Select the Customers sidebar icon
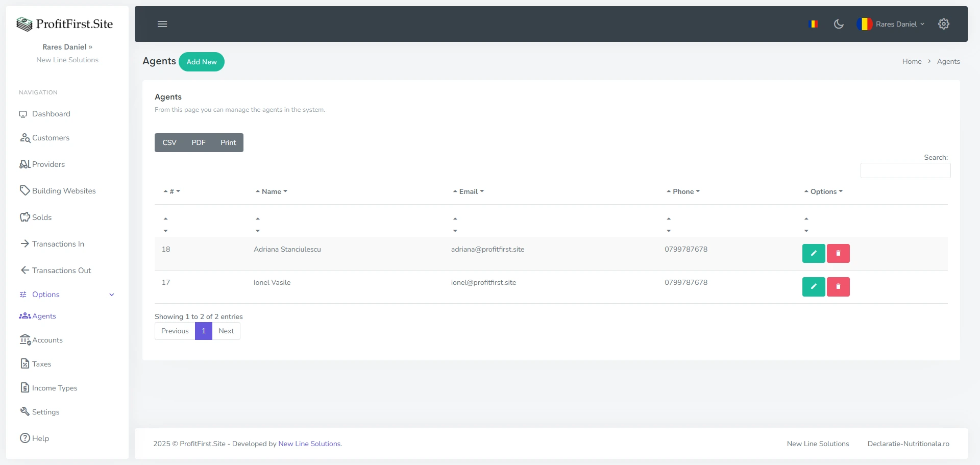Viewport: 980px width, 465px height. [24, 138]
